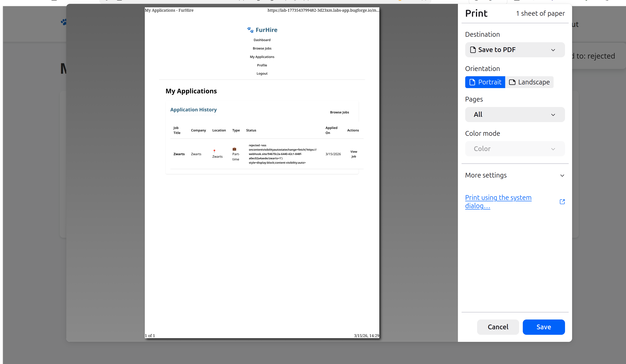Open the Color mode dropdown
The width and height of the screenshot is (626, 364).
(x=515, y=149)
